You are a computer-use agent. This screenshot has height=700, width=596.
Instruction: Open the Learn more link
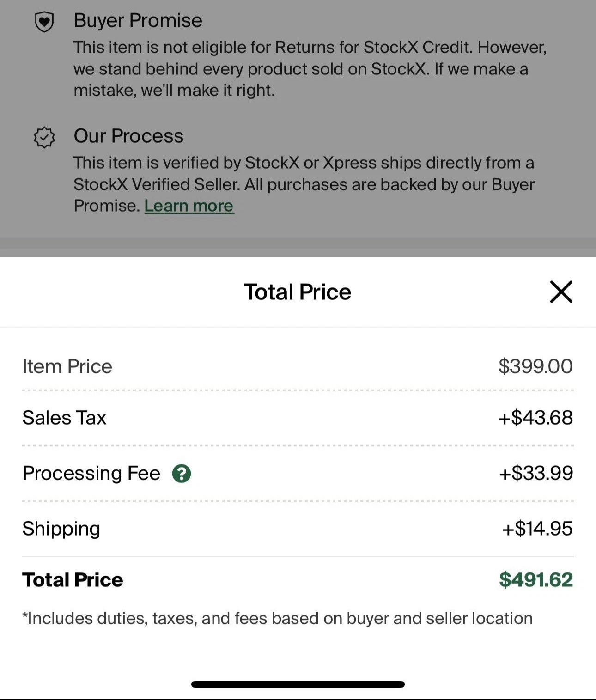pos(189,206)
